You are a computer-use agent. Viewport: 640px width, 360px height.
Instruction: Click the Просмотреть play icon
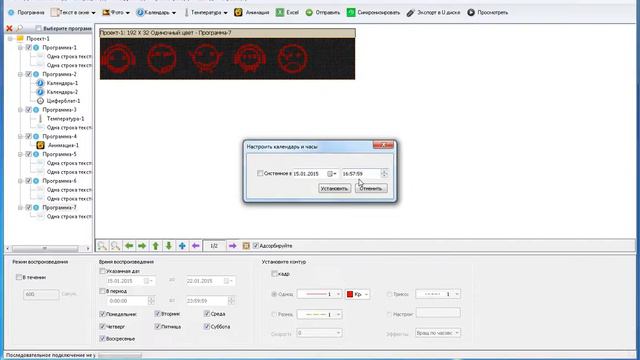tap(471, 13)
